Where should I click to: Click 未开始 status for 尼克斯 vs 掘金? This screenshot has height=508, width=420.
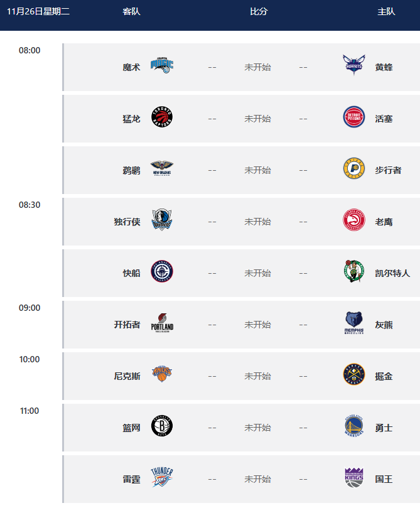[257, 376]
